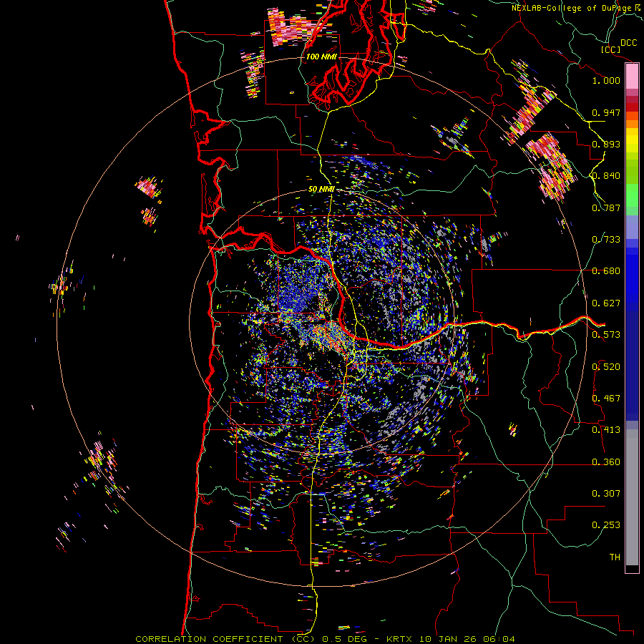Click the bright green segment of color bar
644x644 pixels.
coord(632,195)
